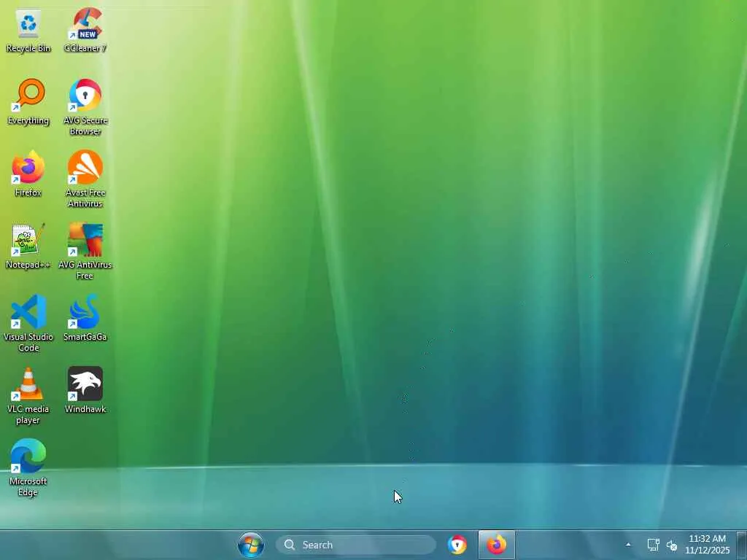Select the Everything search shortcut

point(28,102)
